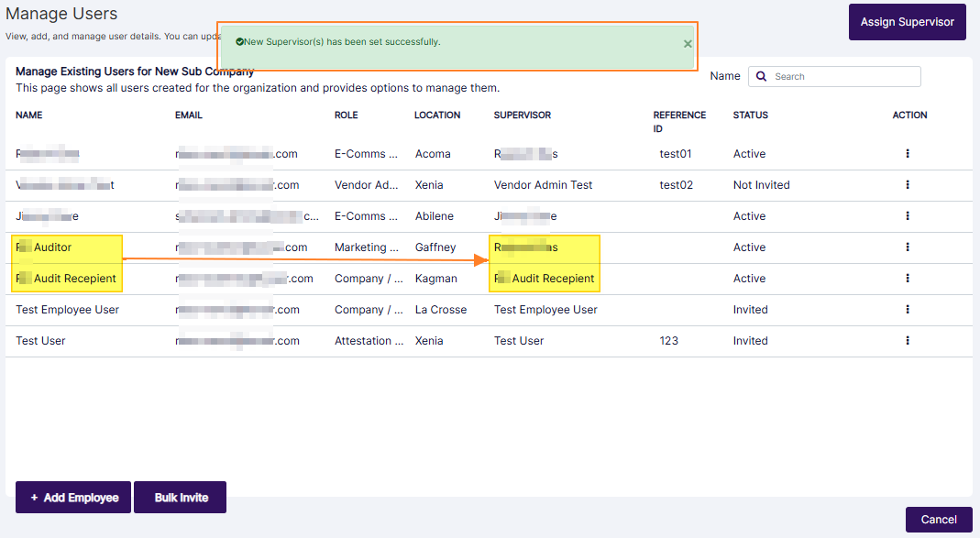Open the action menu on the Abilene row
The height and width of the screenshot is (538, 980).
pyautogui.click(x=907, y=215)
